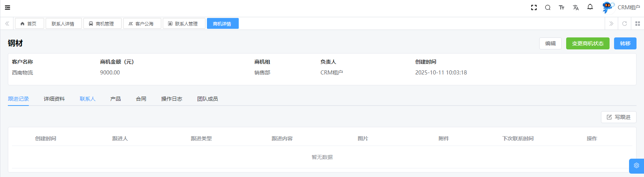Image resolution: width=644 pixels, height=177 pixels.
Task: Click the 编辑 button
Action: click(x=550, y=43)
